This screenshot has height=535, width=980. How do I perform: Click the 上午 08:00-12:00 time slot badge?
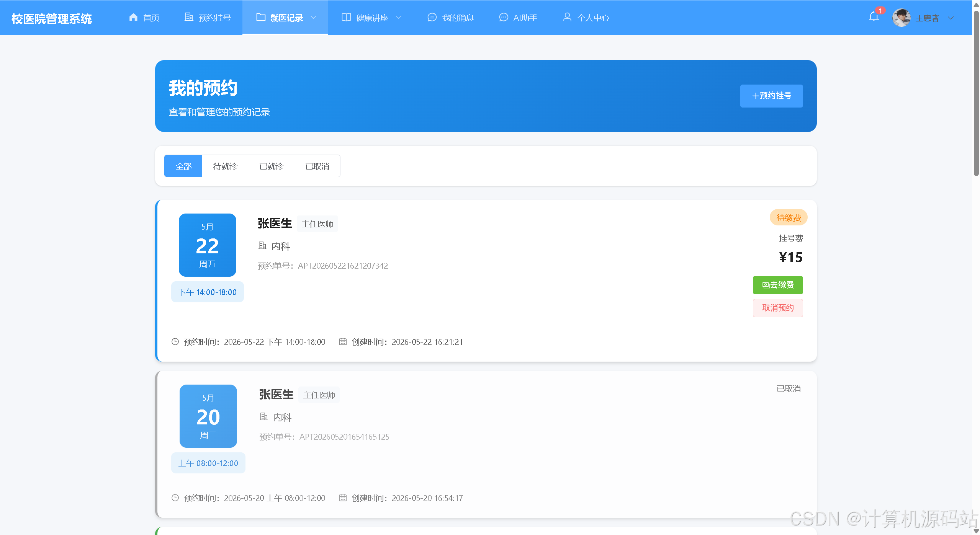pos(208,463)
